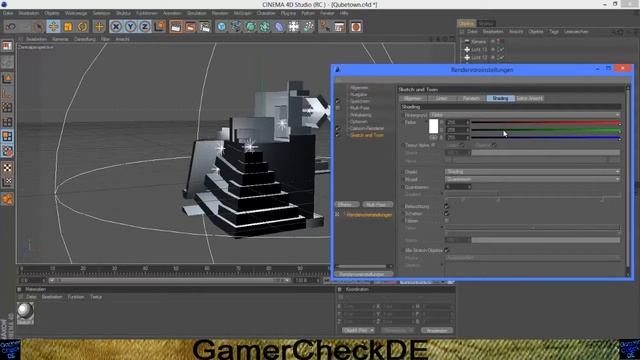Toggle the Z axis lock
640x360 pixels.
click(x=144, y=27)
